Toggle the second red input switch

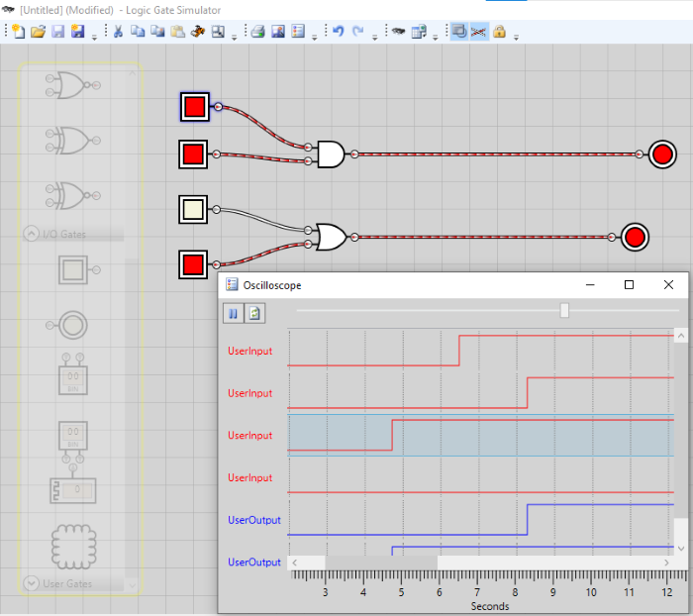click(193, 154)
